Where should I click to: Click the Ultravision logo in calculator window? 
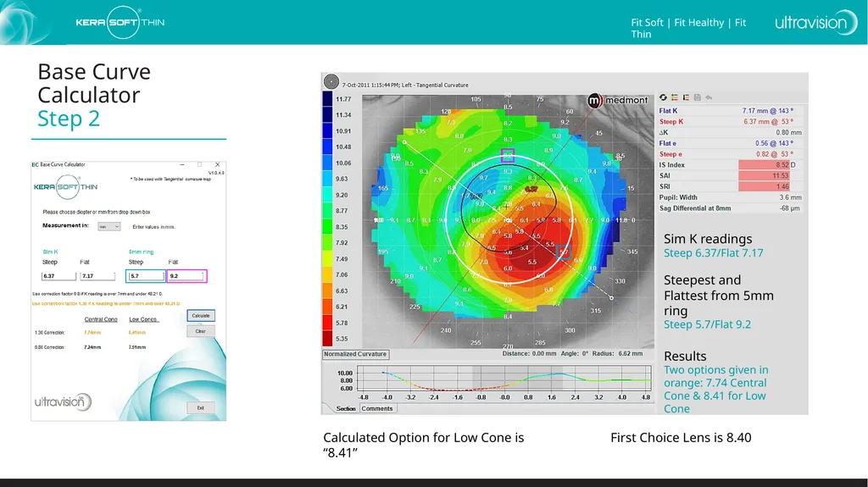coord(63,401)
